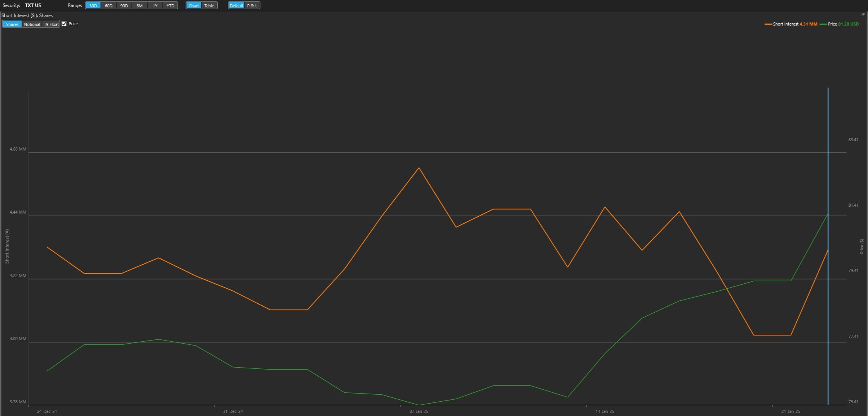Click the 07-Jan-25 date label
The height and width of the screenshot is (416, 868).
[x=419, y=411]
